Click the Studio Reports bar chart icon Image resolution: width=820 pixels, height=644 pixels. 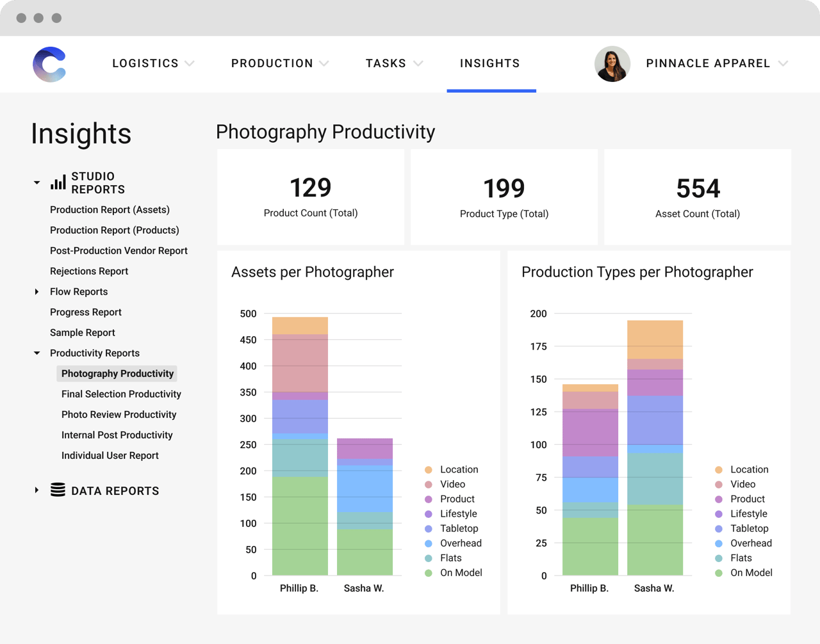pyautogui.click(x=56, y=182)
